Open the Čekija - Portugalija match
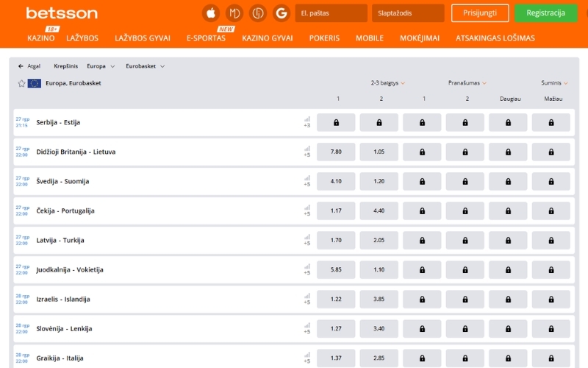The height and width of the screenshot is (368, 588). tap(65, 211)
